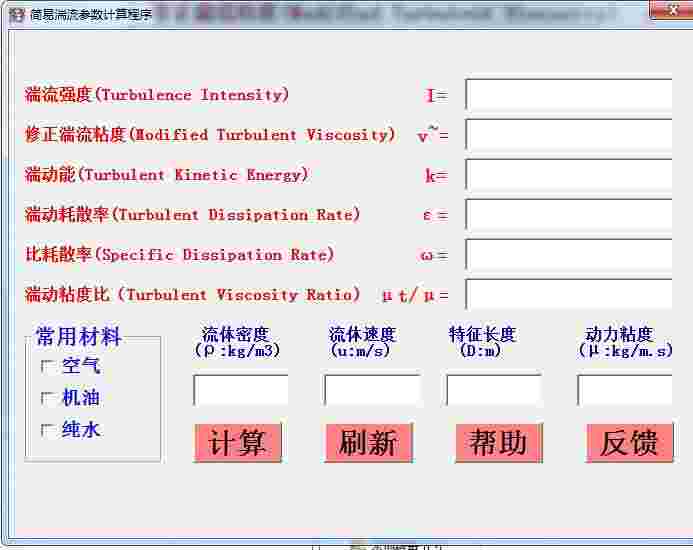Focus the Turbulent Dissipation Rate ε field

[569, 215]
